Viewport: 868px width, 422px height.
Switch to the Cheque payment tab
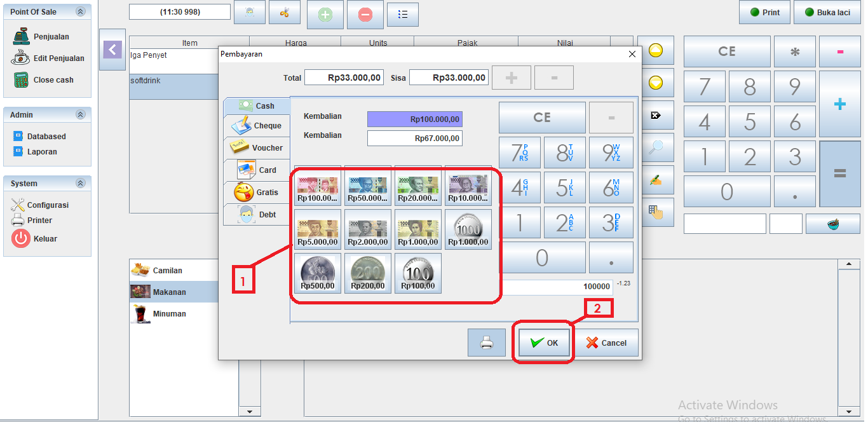257,126
